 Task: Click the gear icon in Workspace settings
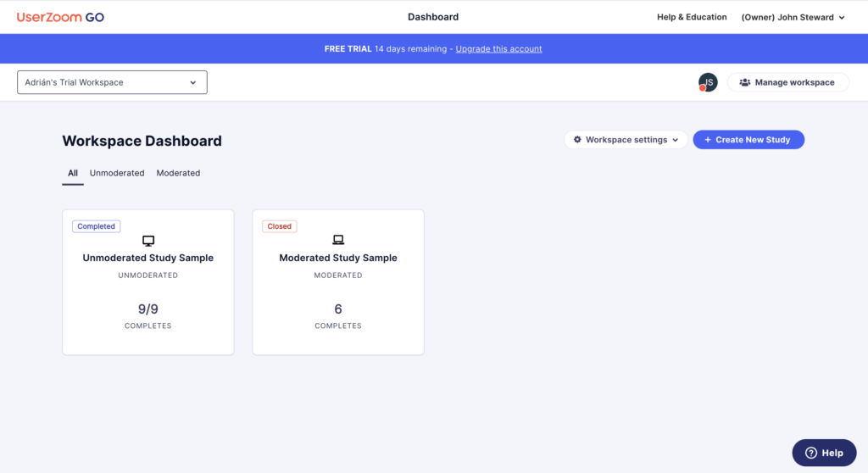577,140
